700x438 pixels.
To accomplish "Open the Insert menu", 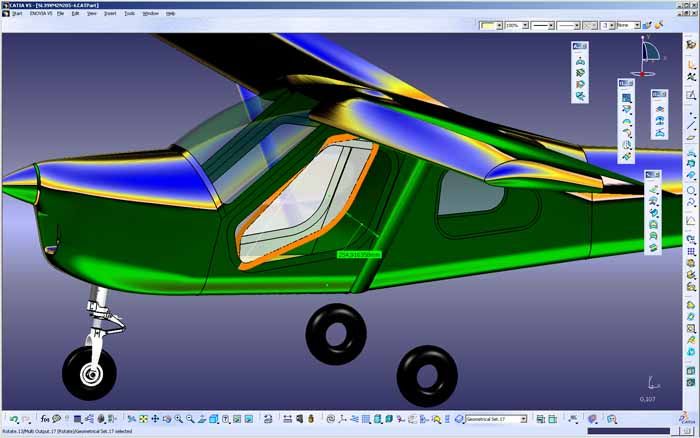I will pyautogui.click(x=110, y=14).
